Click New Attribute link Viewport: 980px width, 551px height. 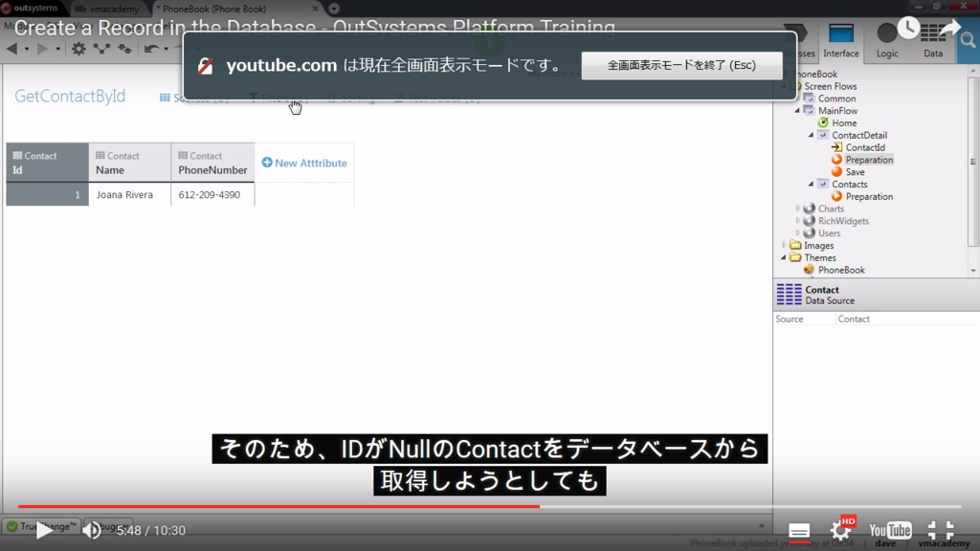(304, 163)
